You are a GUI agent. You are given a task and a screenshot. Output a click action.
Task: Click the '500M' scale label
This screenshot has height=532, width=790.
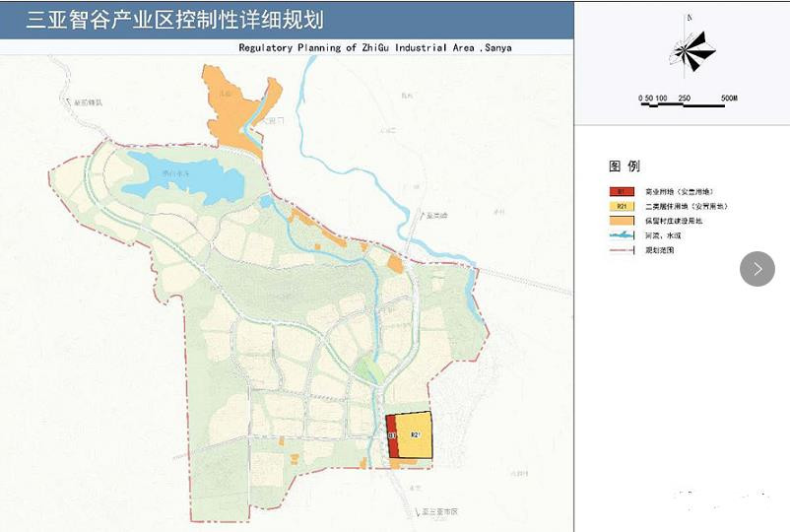click(x=729, y=99)
